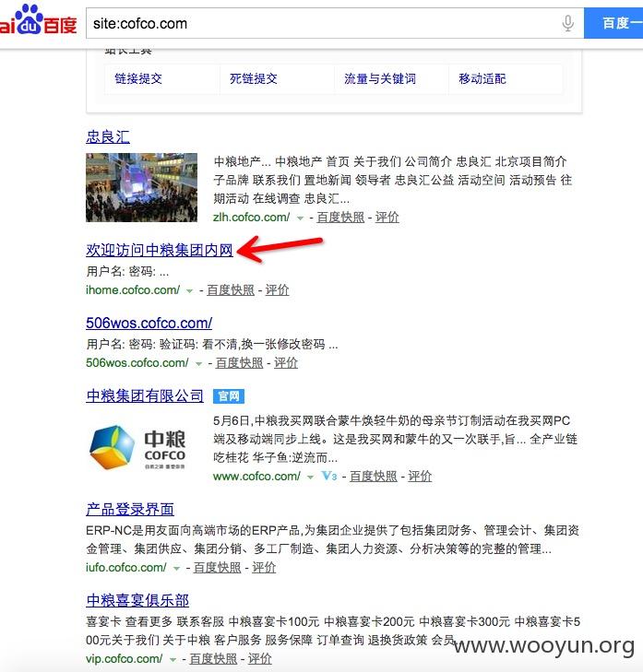This screenshot has width=643, height=672.
Task: Open 百度快照 for www.cofco.com
Action: click(374, 477)
